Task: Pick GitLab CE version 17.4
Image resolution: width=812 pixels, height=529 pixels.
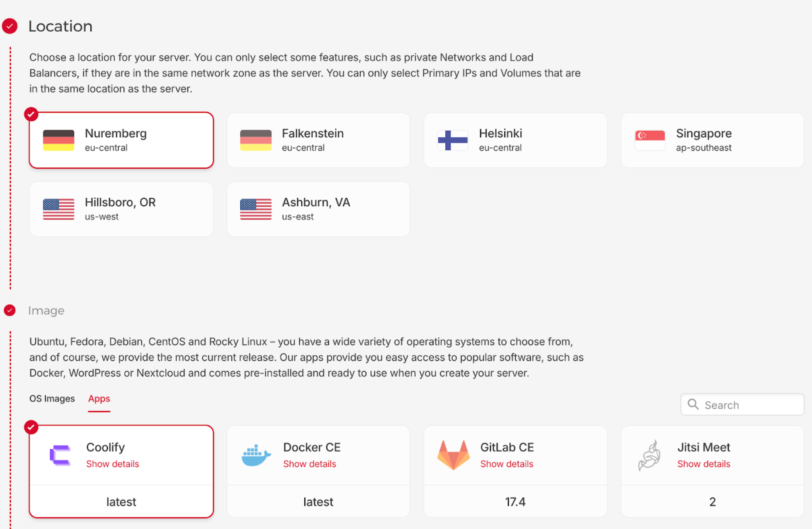Action: [x=515, y=502]
